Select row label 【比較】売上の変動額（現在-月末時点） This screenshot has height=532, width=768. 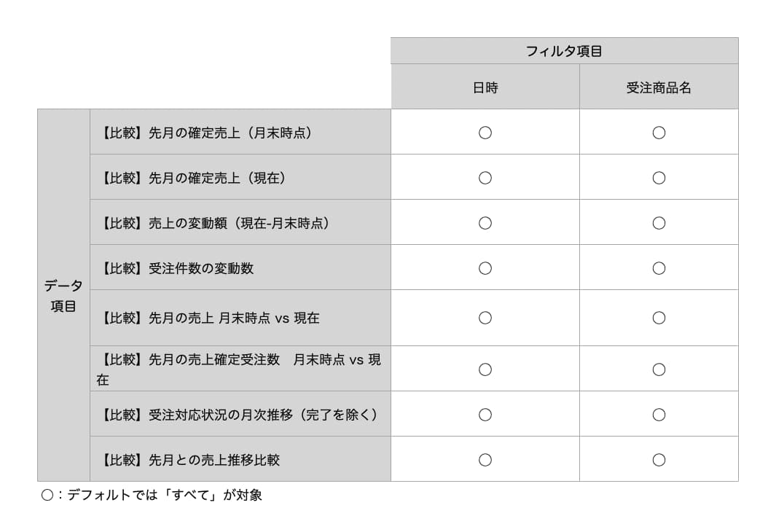point(214,223)
